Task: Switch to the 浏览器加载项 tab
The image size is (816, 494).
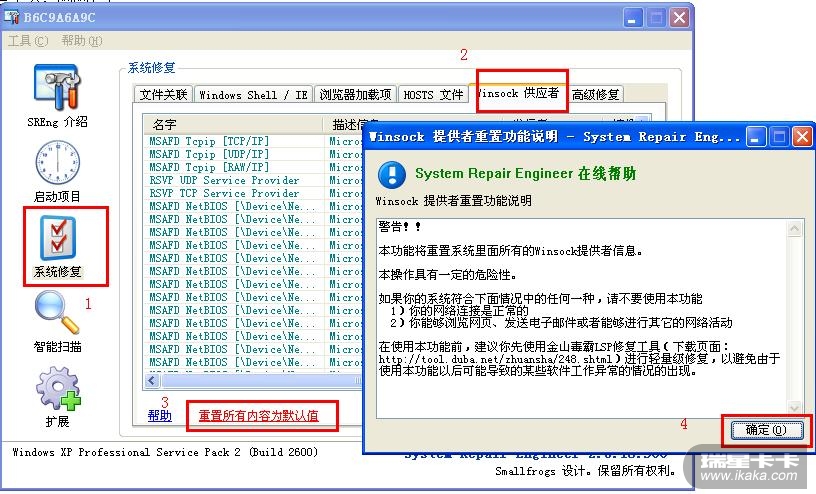Action: 355,95
